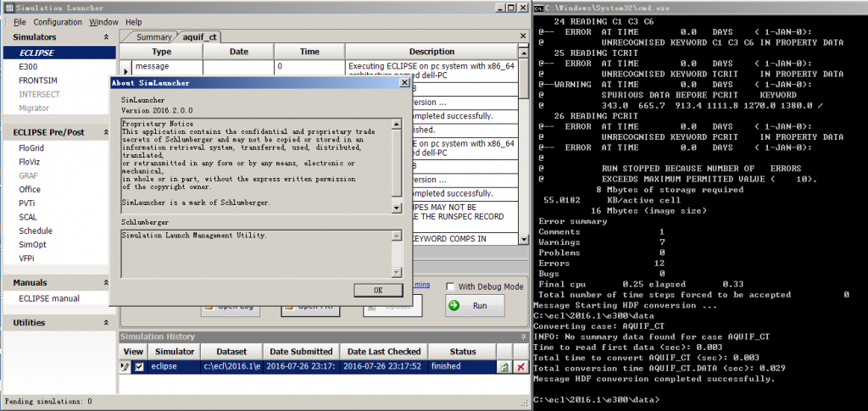Click the pin icon on the Simulation History panel

(522, 336)
